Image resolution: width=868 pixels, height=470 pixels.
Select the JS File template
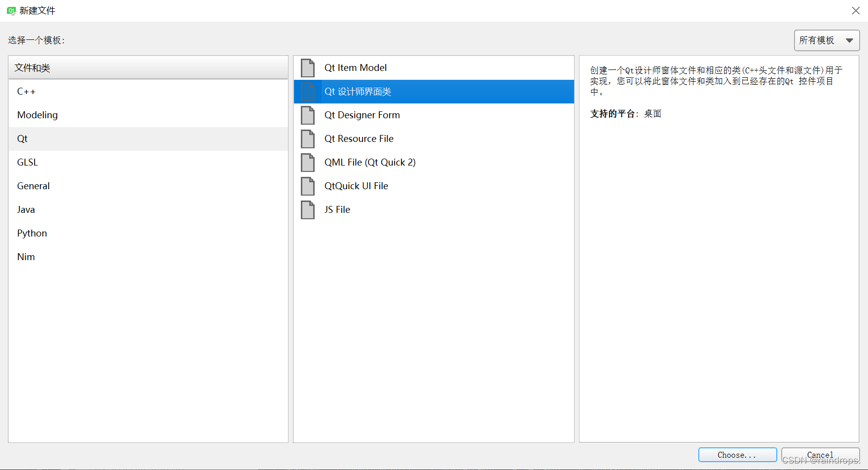(434, 210)
